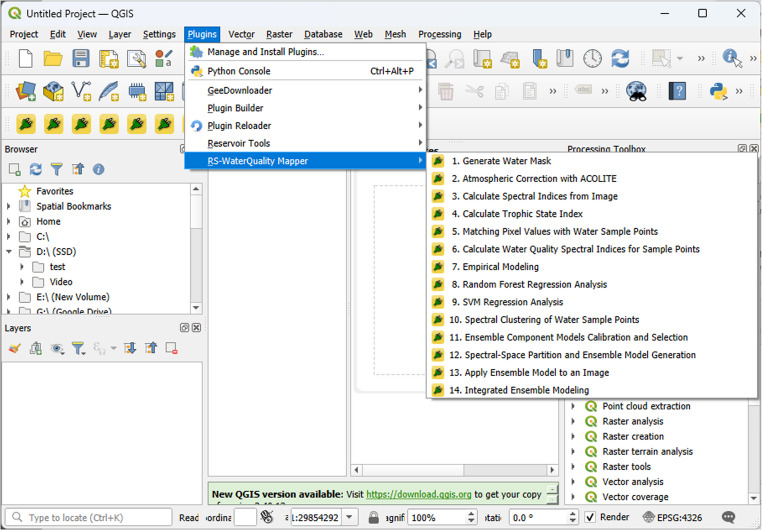Click the Type to locate search field
This screenshot has width=762, height=530.
coord(88,517)
